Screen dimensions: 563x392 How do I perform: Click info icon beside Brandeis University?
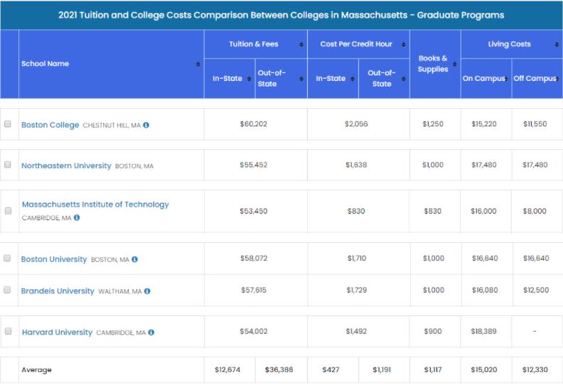point(147,291)
